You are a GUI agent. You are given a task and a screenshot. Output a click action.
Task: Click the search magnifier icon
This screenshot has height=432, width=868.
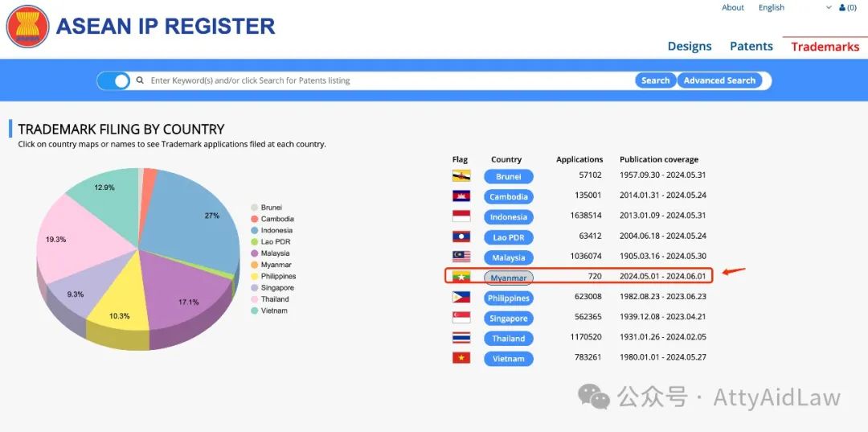pos(140,80)
